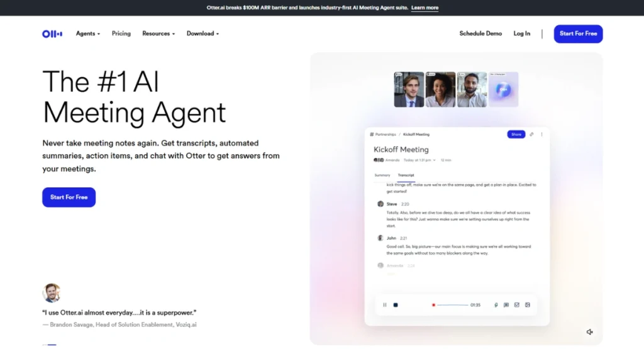Viewport: 644px width, 349px height.
Task: Click the '01:35' recording time
Action: (x=475, y=305)
